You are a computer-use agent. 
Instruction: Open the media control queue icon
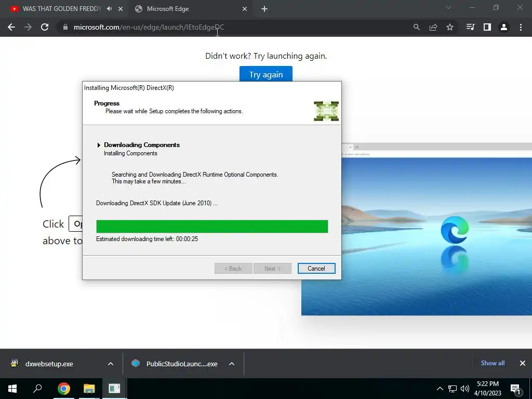pyautogui.click(x=470, y=27)
